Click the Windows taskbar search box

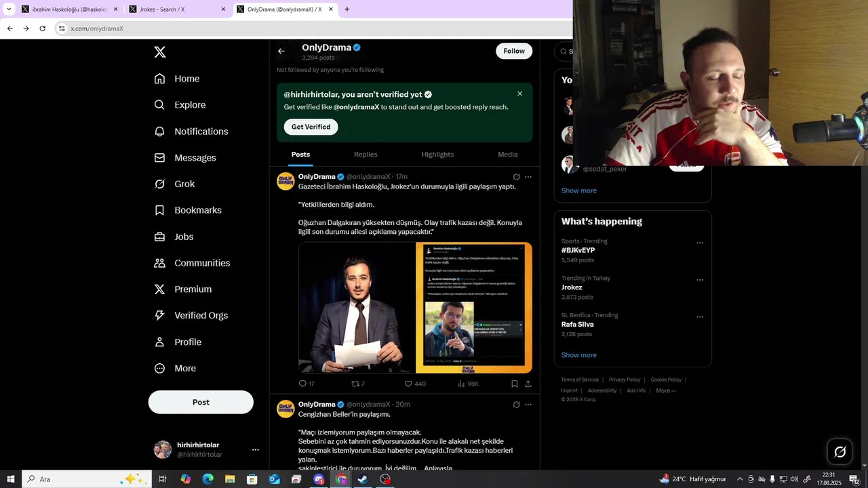(x=87, y=479)
